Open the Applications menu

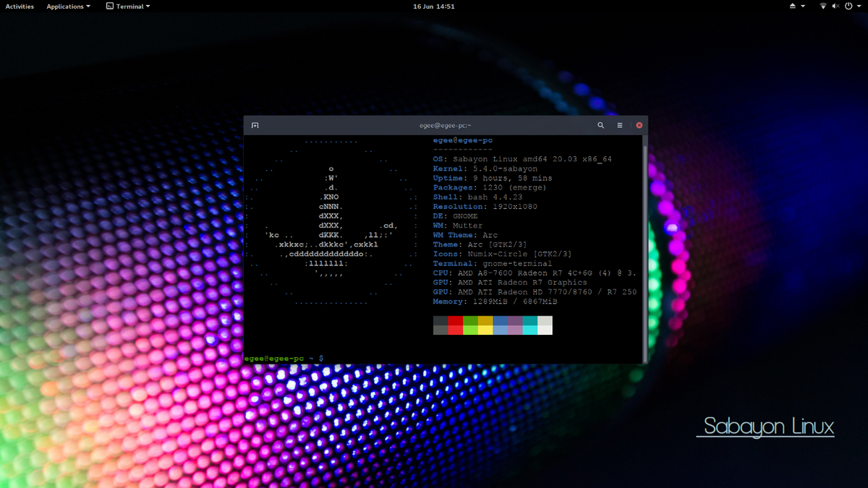click(65, 6)
